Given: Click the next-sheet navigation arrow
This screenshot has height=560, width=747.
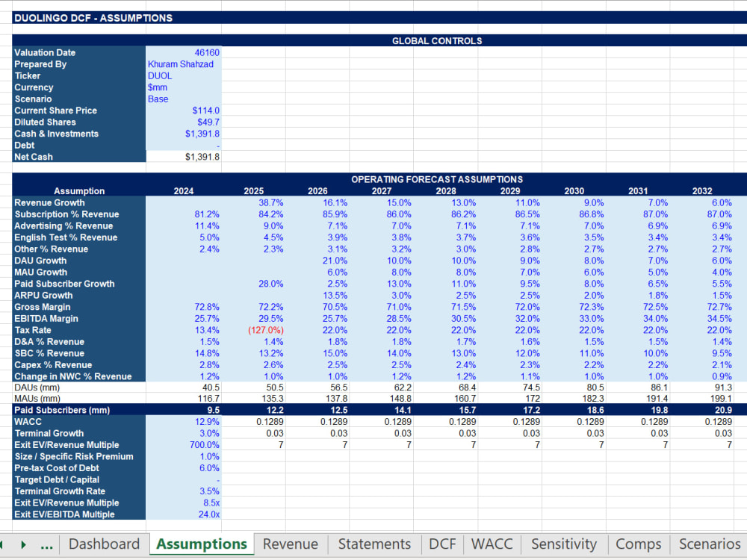Looking at the screenshot, I should [x=23, y=544].
